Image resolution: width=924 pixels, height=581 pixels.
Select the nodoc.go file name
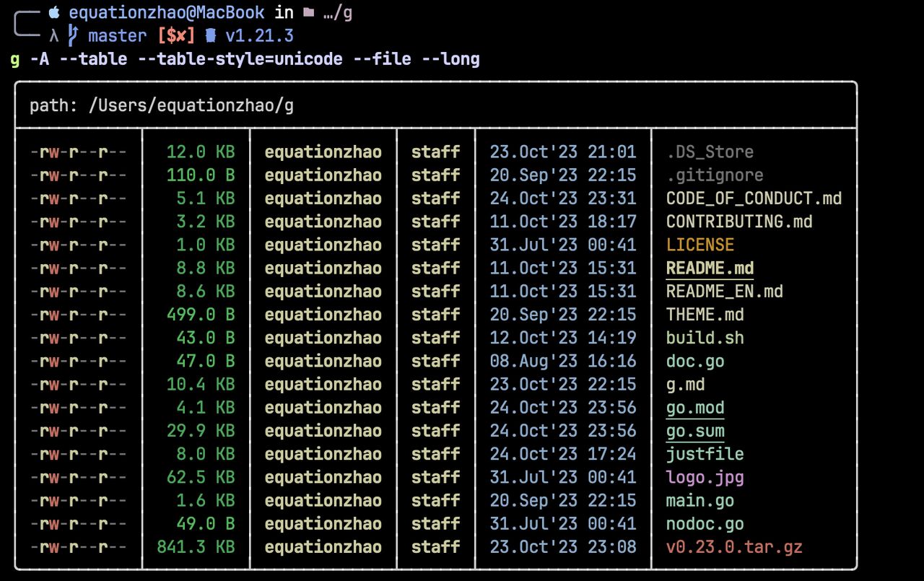coord(705,523)
